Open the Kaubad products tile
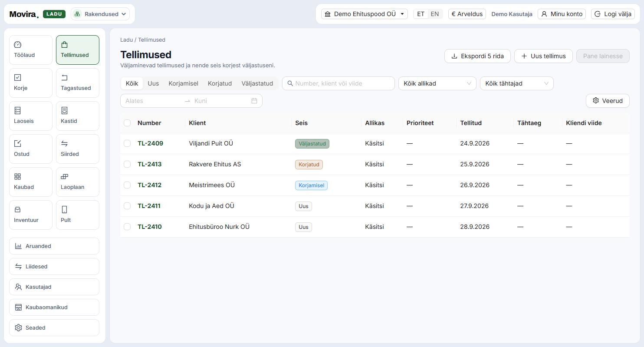The image size is (644, 347). [x=31, y=182]
